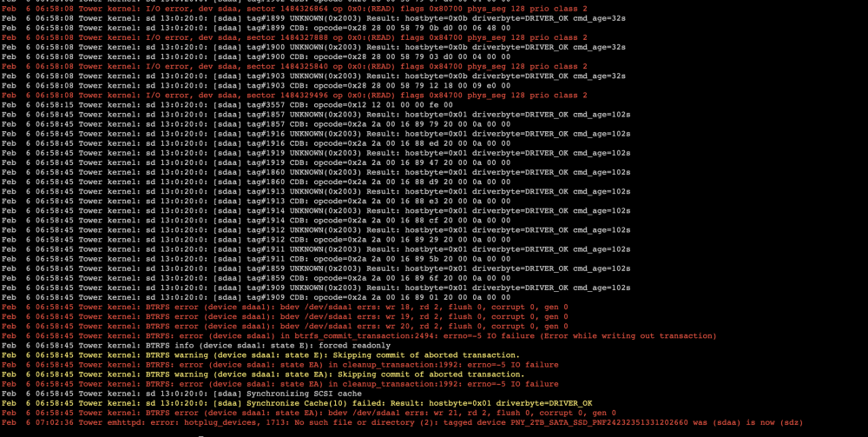Click the tag#1913 CDB opcode line
This screenshot has width=868, height=437.
(256, 201)
